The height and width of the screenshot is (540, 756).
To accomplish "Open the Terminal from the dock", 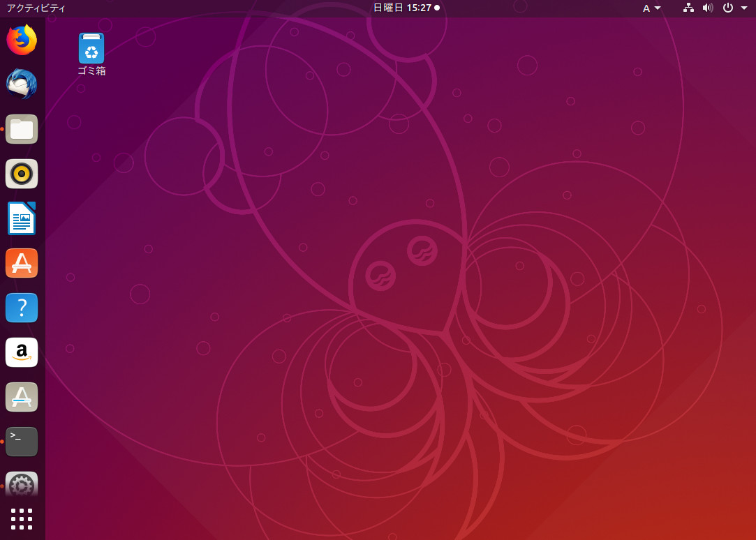I will tap(22, 441).
